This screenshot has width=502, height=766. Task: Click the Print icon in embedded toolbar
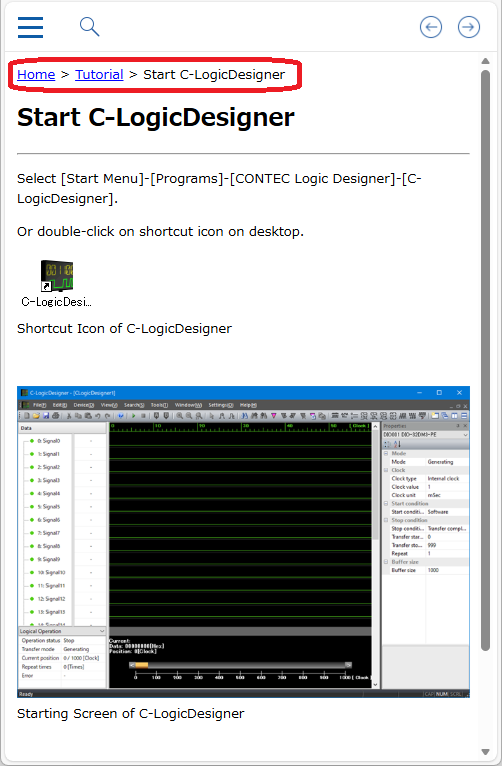tap(56, 416)
